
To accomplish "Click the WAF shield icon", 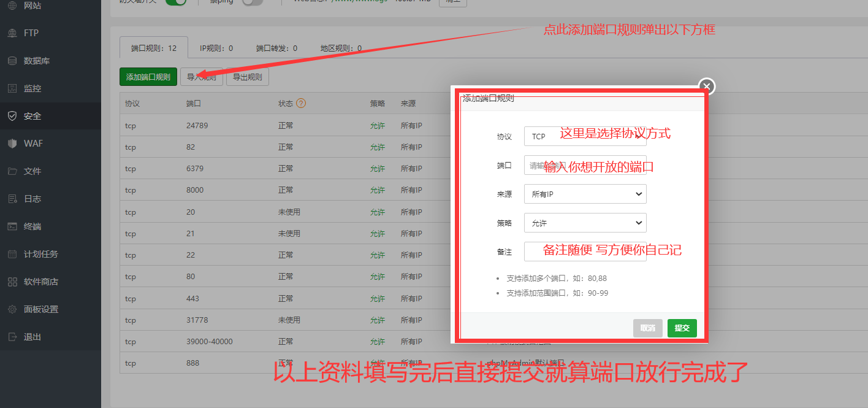I will [12, 144].
